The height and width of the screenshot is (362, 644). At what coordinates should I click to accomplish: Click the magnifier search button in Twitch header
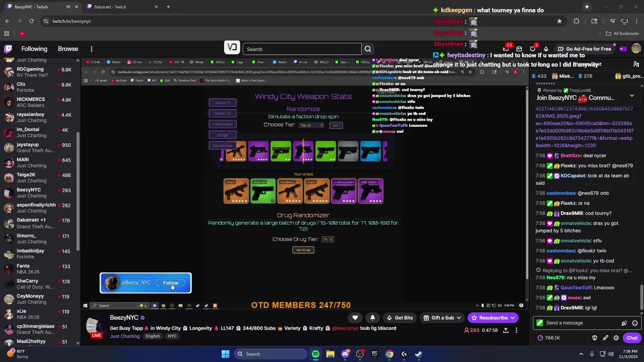click(x=368, y=49)
